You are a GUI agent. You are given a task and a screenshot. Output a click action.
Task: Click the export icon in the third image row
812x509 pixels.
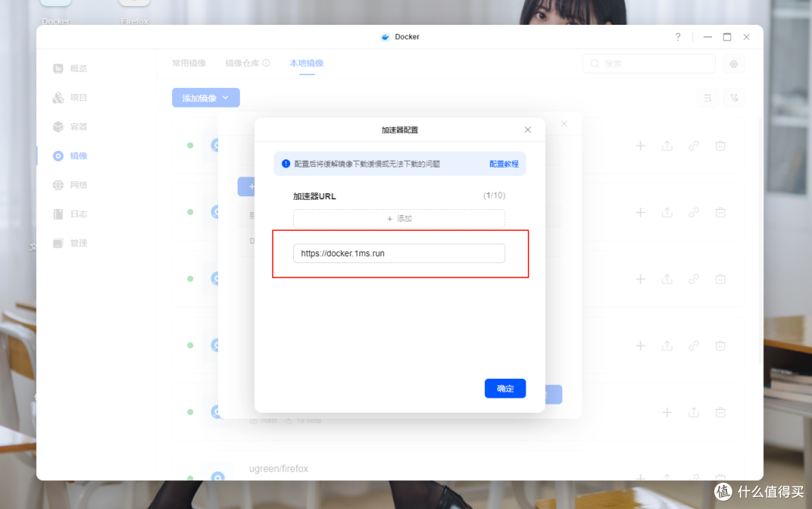667,279
